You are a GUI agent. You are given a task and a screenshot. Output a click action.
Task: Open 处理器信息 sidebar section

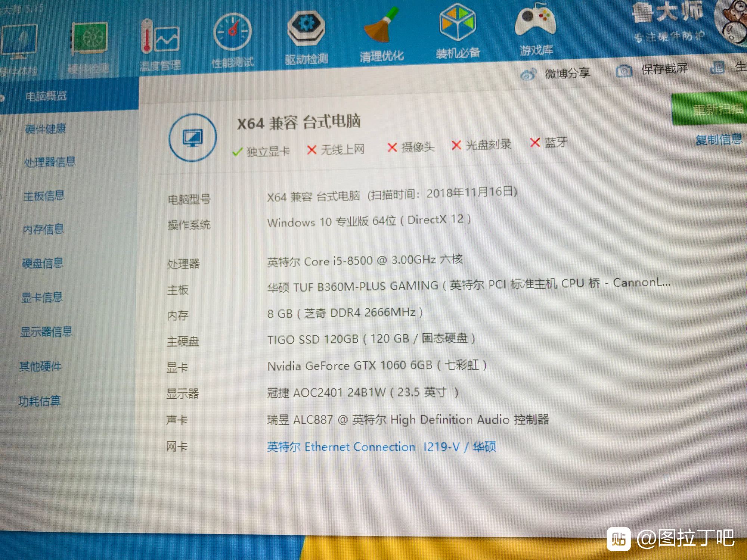(50, 162)
